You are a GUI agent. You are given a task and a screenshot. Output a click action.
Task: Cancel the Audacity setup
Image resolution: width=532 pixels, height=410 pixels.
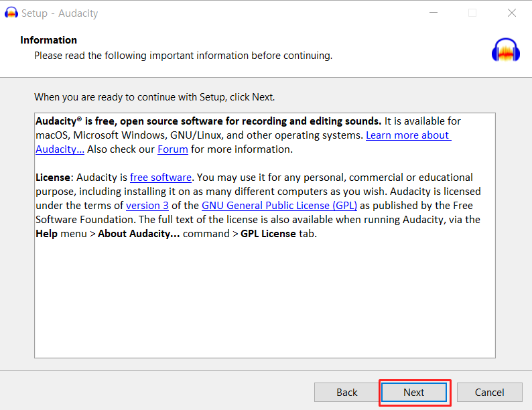[489, 393]
